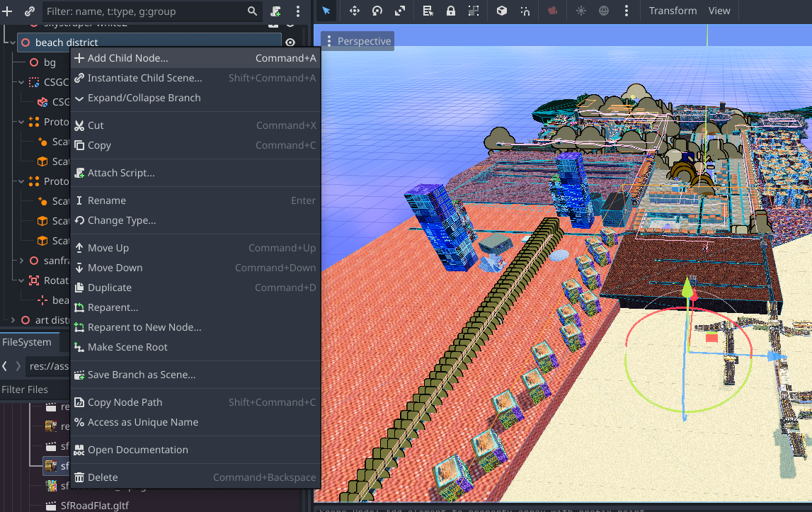Click the cube mesh icon in toolbar
Screen dimensions: 812x512
click(x=502, y=11)
